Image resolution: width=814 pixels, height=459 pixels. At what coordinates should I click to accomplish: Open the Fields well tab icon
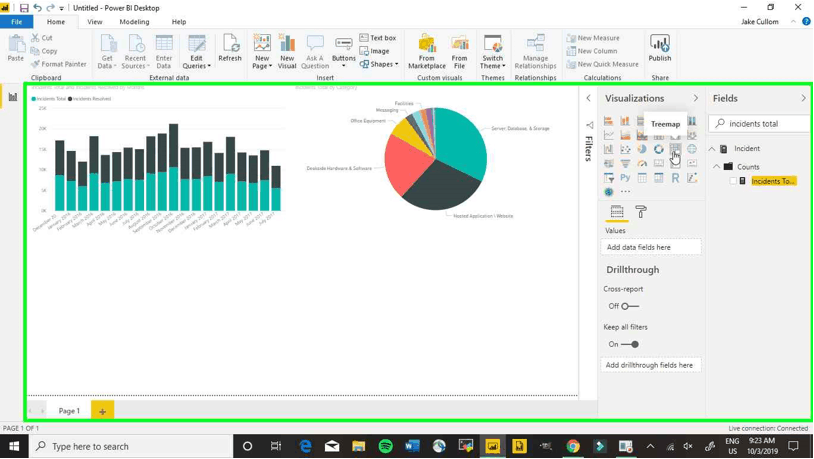coord(617,212)
